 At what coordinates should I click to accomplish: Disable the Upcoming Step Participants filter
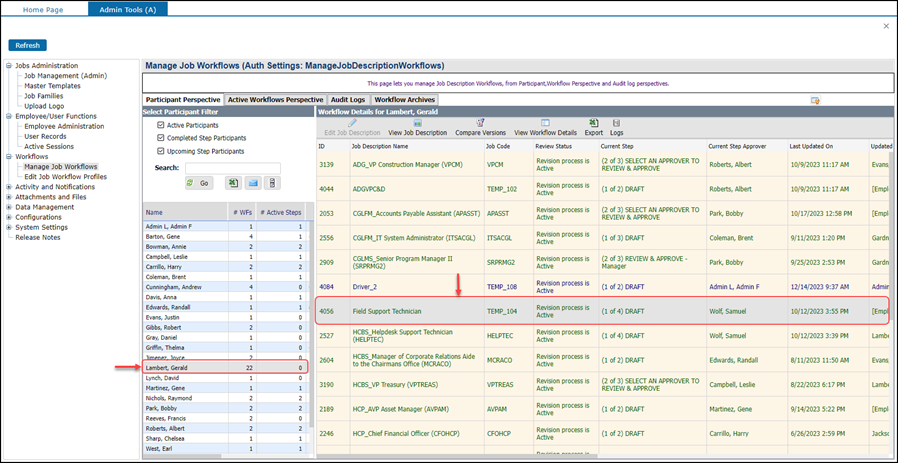pyautogui.click(x=161, y=151)
